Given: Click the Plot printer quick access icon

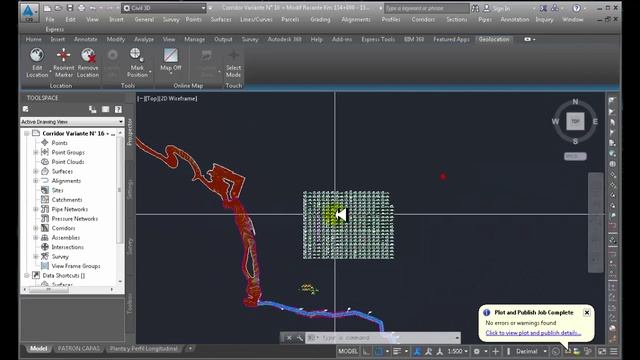Looking at the screenshot, I should 82,8.
